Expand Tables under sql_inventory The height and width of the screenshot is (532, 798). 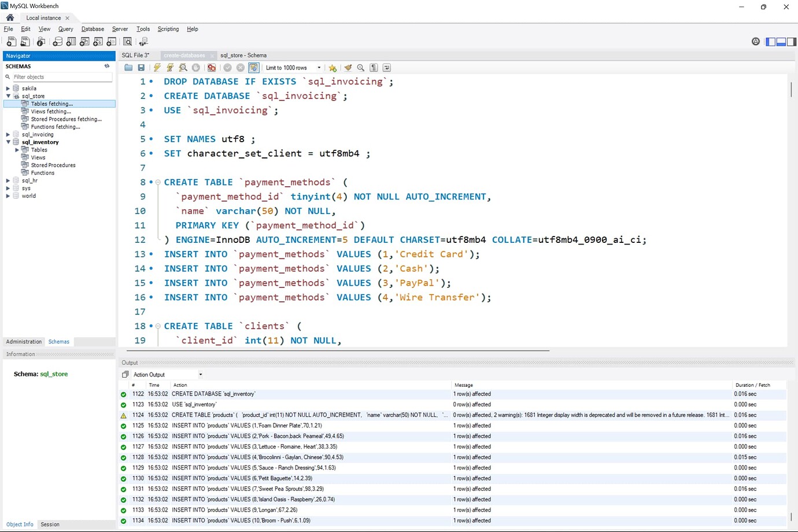[17, 150]
